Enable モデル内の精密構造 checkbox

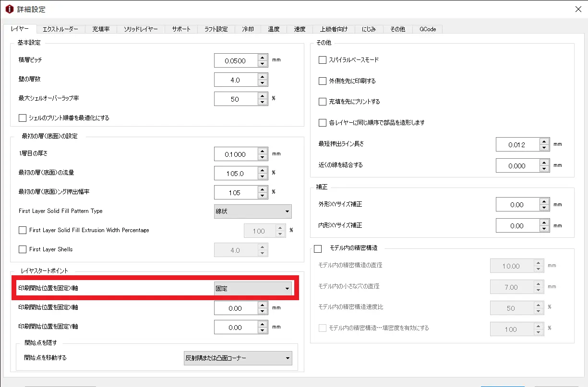tap(318, 248)
